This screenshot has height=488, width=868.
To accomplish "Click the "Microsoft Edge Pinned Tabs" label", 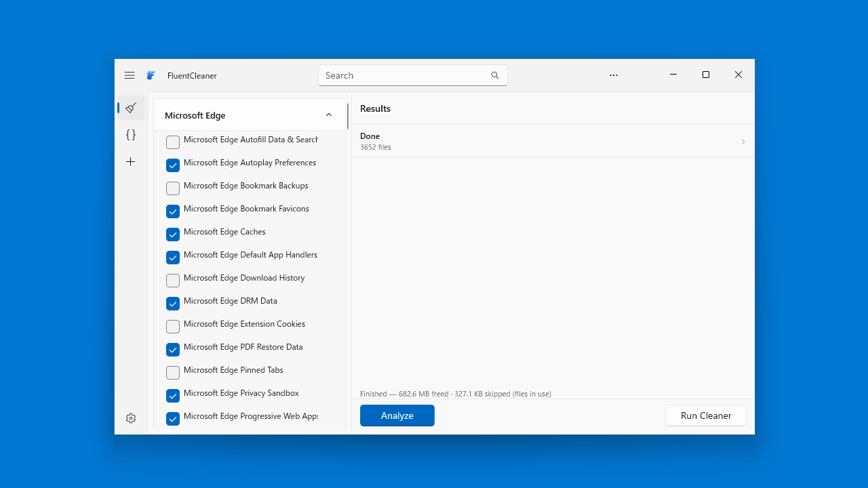I will (x=233, y=370).
